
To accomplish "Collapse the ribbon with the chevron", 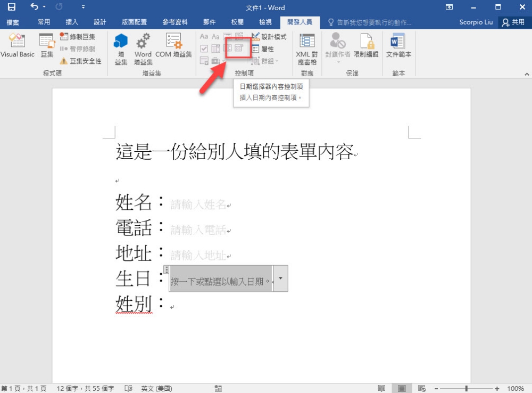I will pyautogui.click(x=527, y=73).
